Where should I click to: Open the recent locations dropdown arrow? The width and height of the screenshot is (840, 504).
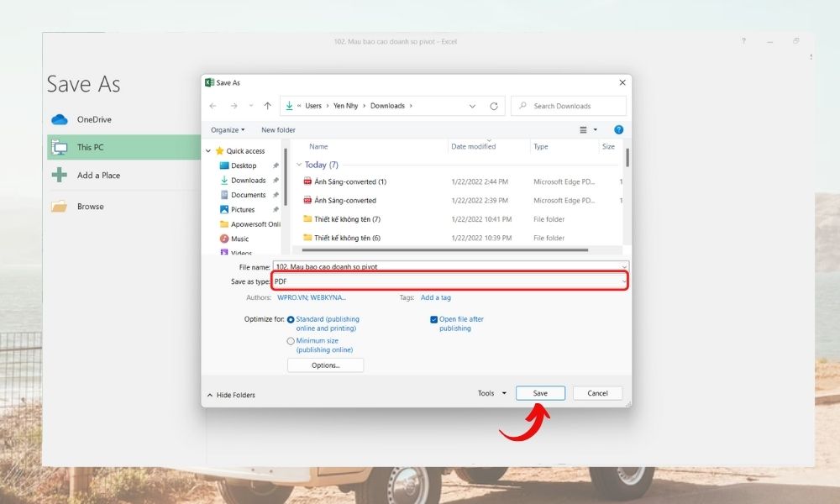point(250,106)
